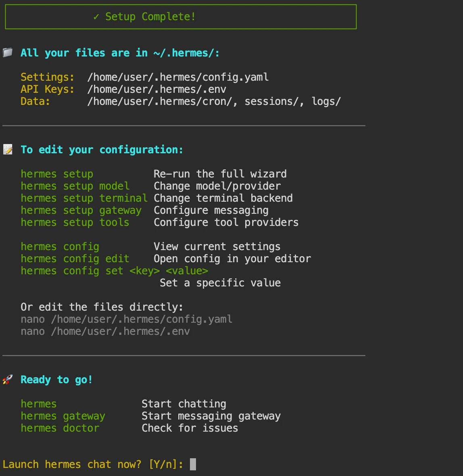Click the 'hermes setup terminal' command text

[x=84, y=198]
